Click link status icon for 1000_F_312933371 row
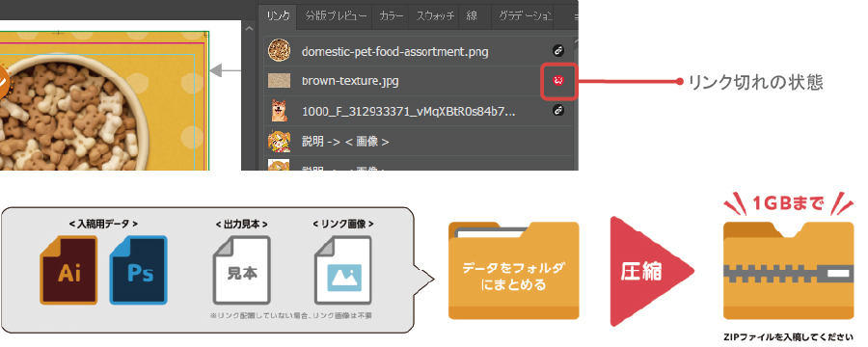868x347 pixels. coord(558,111)
